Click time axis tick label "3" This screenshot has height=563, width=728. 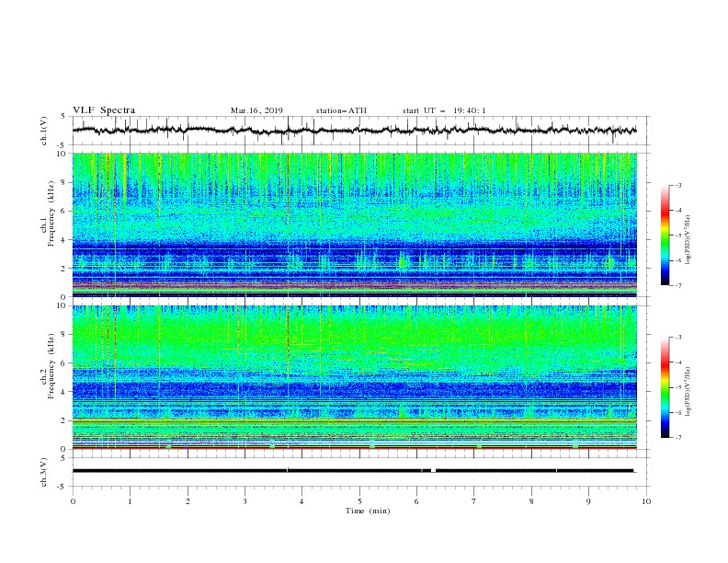245,501
